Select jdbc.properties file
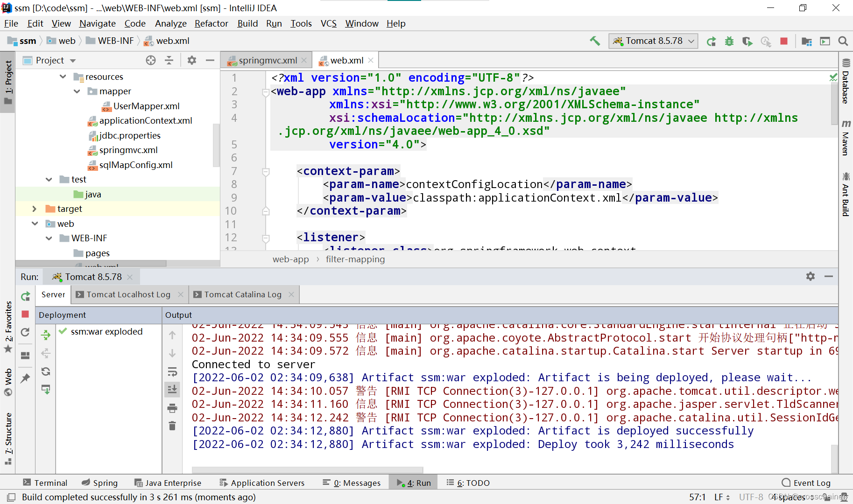 129,135
